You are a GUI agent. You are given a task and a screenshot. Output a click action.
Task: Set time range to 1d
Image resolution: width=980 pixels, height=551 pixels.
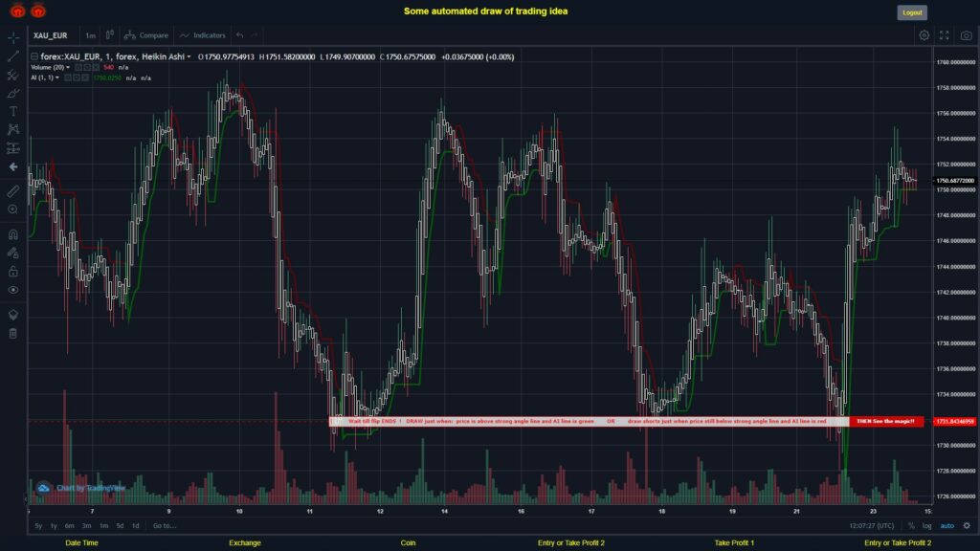coord(135,526)
